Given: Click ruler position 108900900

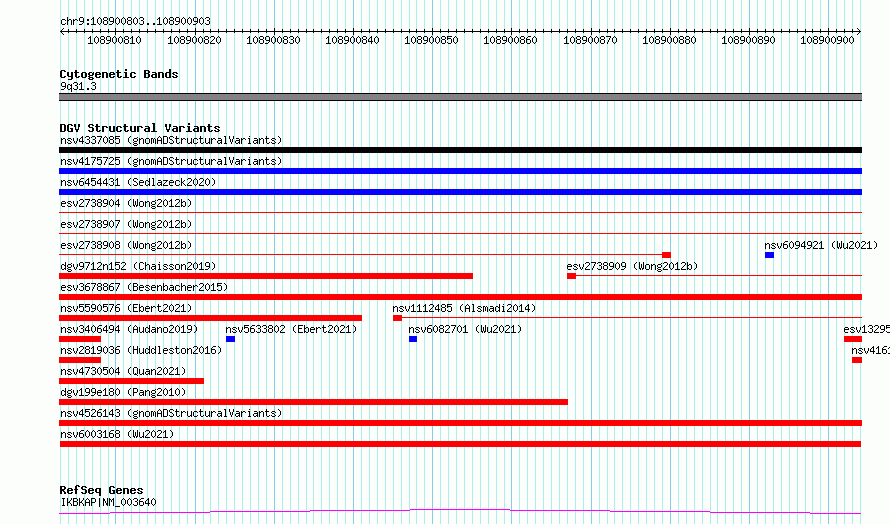Looking at the screenshot, I should click(827, 40).
